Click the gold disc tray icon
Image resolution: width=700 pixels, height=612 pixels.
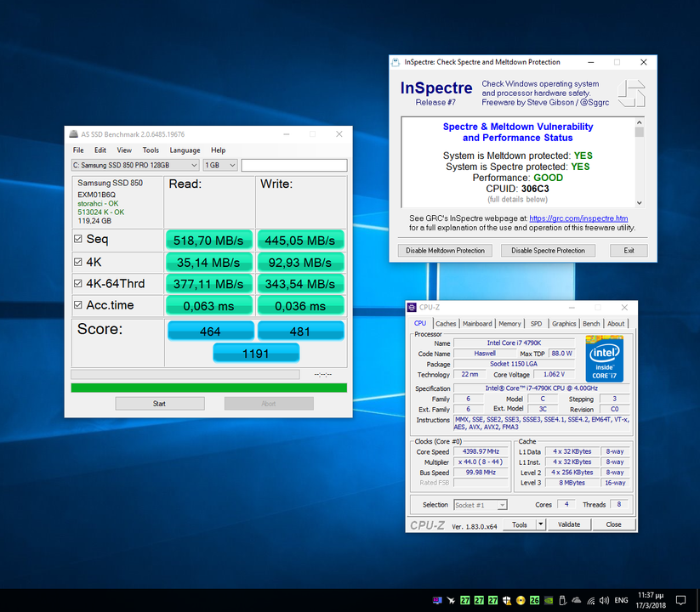(521, 600)
